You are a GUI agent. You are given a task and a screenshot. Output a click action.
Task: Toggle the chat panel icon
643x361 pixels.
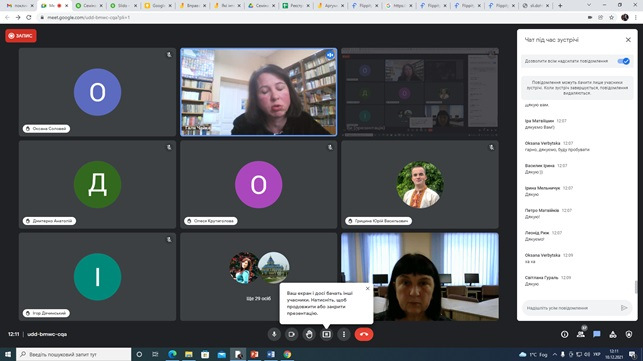pyautogui.click(x=597, y=334)
